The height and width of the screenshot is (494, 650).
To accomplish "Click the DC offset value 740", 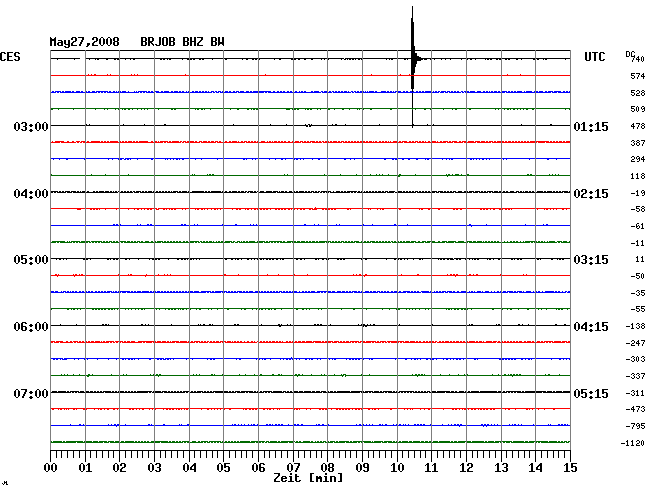I will click(638, 59).
